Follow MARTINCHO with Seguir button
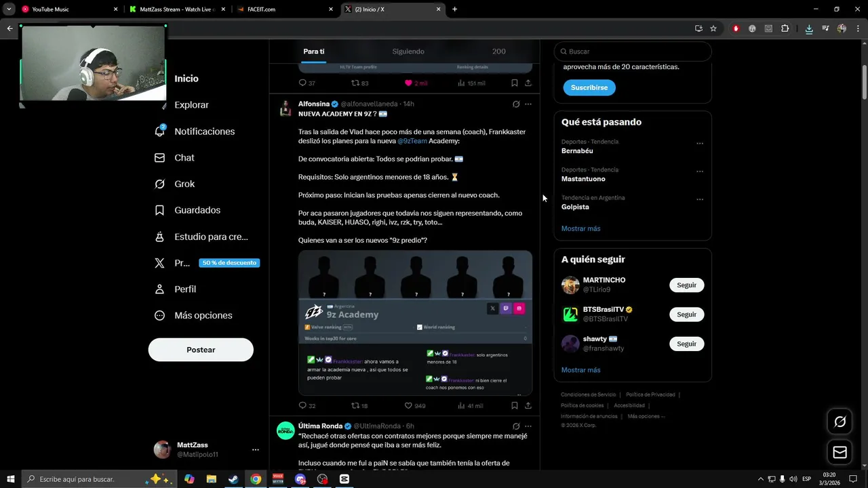The width and height of the screenshot is (868, 488). (x=686, y=285)
